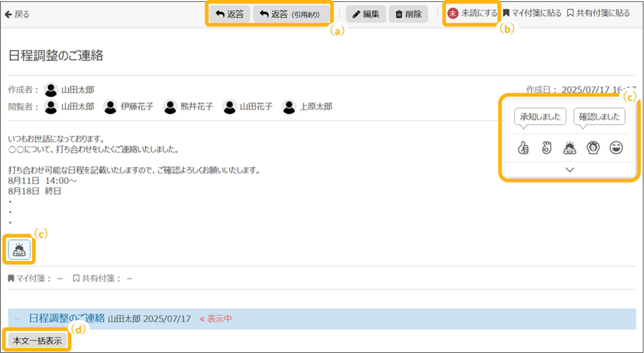644x353 pixels.
Task: Expand more reactions with down chevron
Action: (570, 170)
